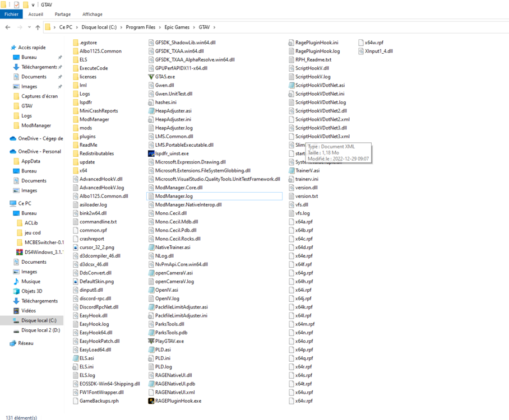Select the ModManager.log file
The height and width of the screenshot is (420, 509).
[x=214, y=196]
